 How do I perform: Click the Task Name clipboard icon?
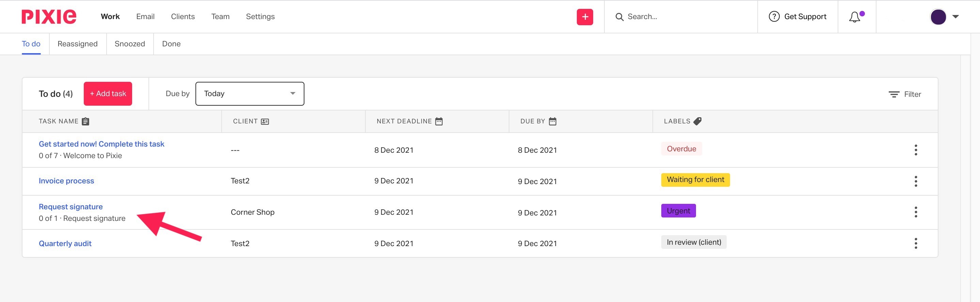pos(85,121)
